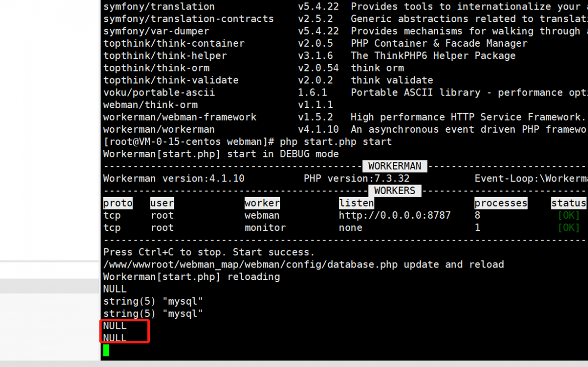Click 'none' in the listen column
588x367 pixels.
coord(351,228)
